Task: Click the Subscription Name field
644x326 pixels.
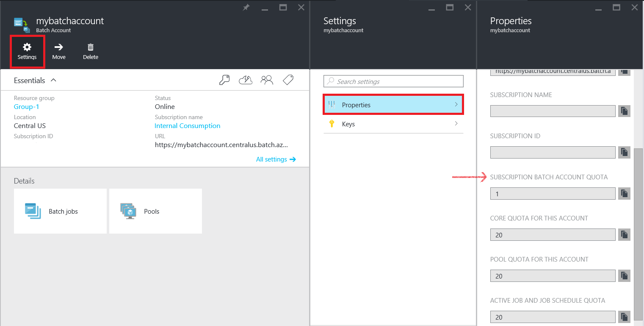Action: coord(553,111)
